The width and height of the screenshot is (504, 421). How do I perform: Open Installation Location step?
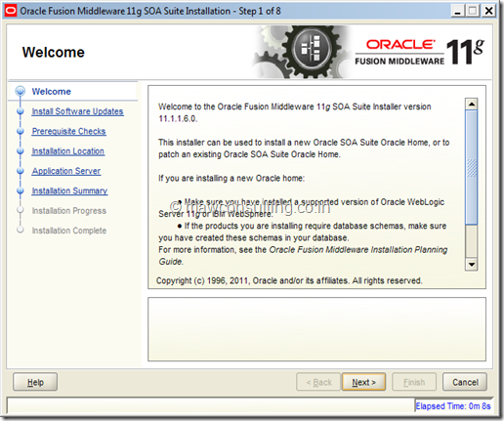[x=68, y=151]
